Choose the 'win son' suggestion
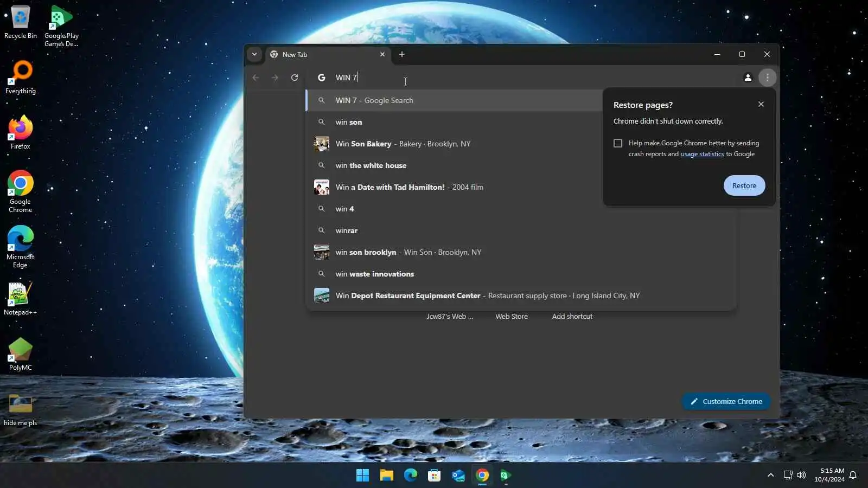This screenshot has height=488, width=868. [x=455, y=122]
